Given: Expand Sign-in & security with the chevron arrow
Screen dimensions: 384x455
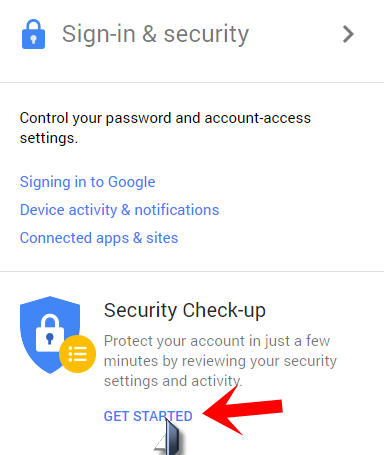Looking at the screenshot, I should [x=348, y=34].
